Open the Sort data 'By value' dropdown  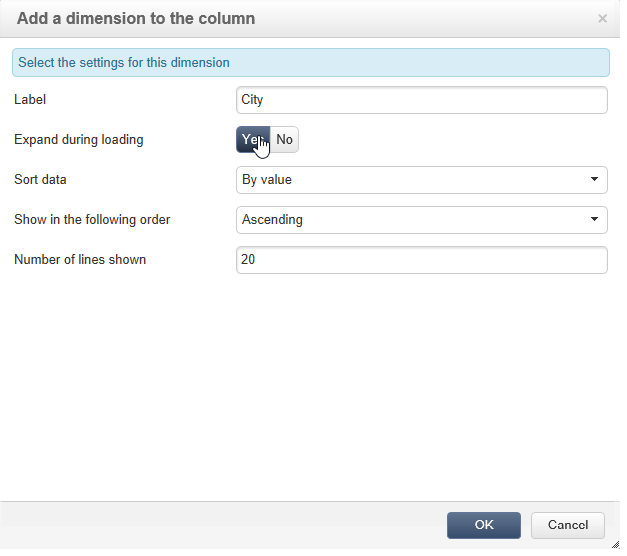tap(421, 180)
